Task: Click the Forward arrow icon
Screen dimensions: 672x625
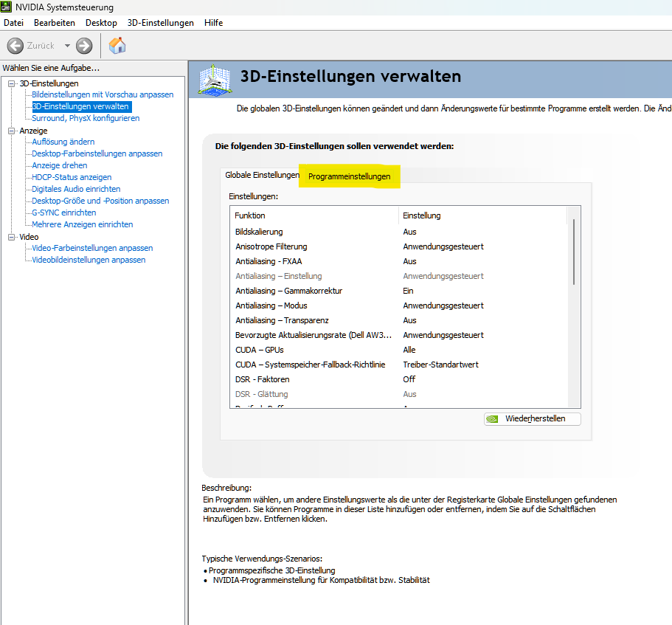Action: 84,46
